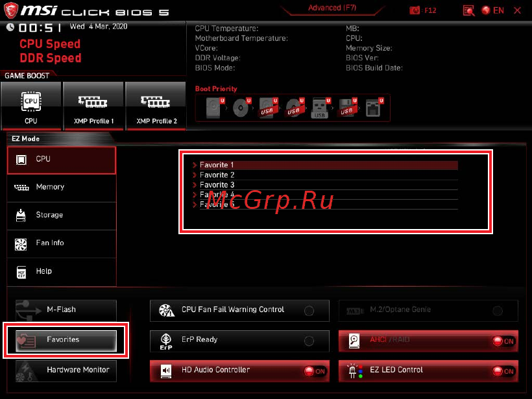The width and height of the screenshot is (532, 399).
Task: Click the date Wed 4 Mar, 2020
Action: tap(99, 27)
